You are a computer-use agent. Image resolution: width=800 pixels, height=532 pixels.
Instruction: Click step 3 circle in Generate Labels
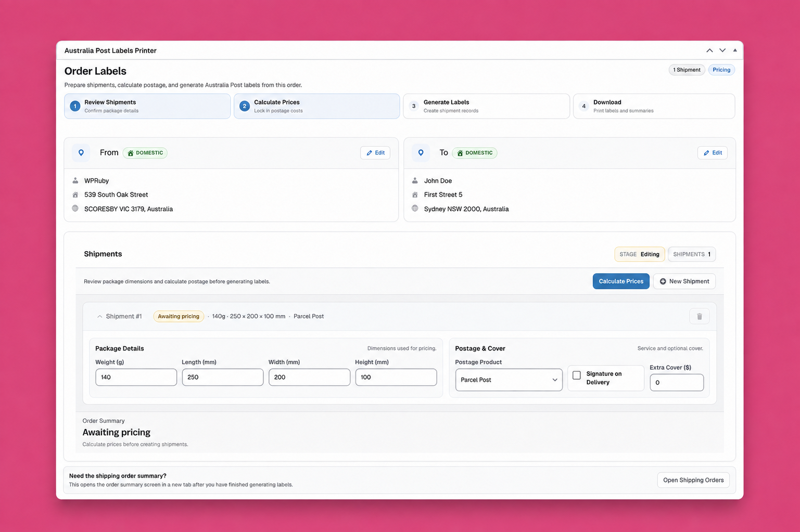point(414,106)
